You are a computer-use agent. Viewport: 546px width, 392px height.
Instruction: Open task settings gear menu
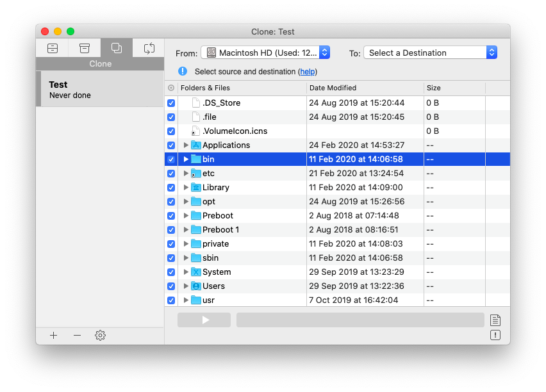(100, 335)
